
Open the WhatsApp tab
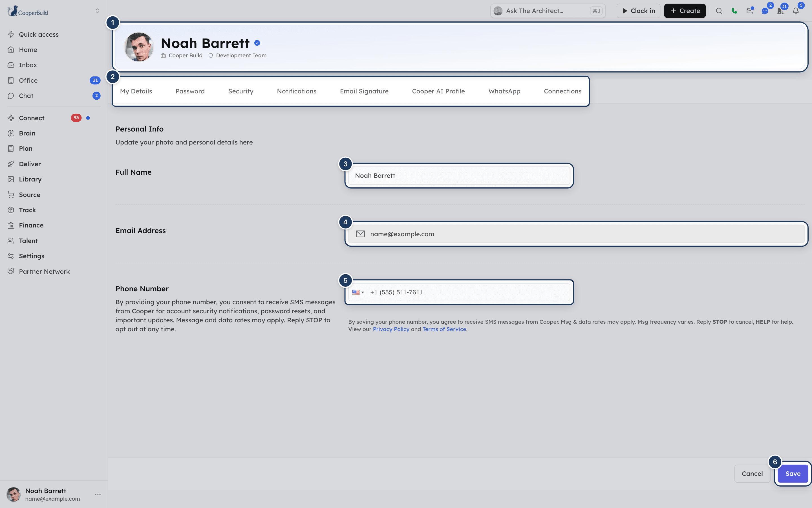pyautogui.click(x=504, y=91)
